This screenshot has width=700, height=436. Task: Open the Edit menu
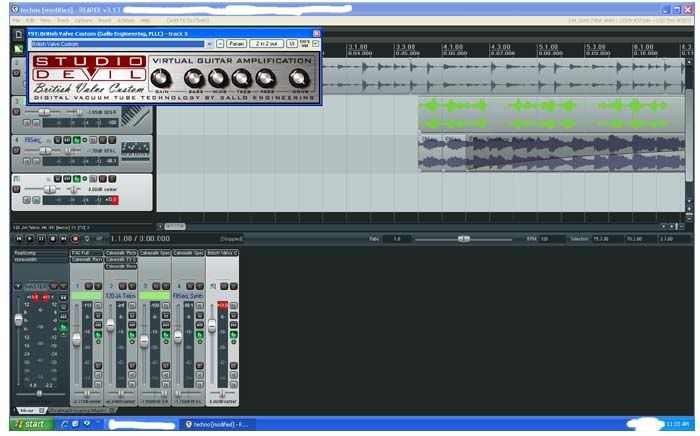30,21
